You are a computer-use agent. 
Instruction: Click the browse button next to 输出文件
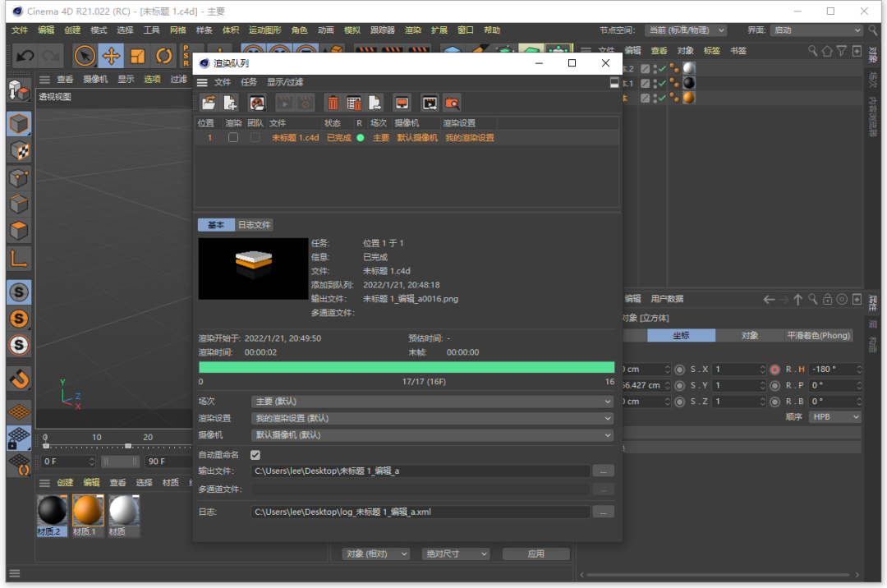[603, 471]
